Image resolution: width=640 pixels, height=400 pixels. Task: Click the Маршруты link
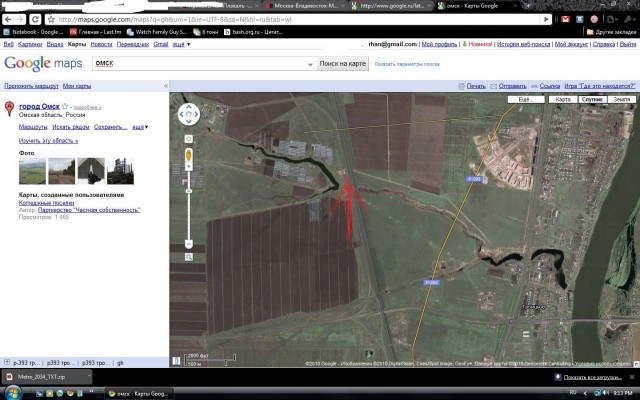[33, 127]
